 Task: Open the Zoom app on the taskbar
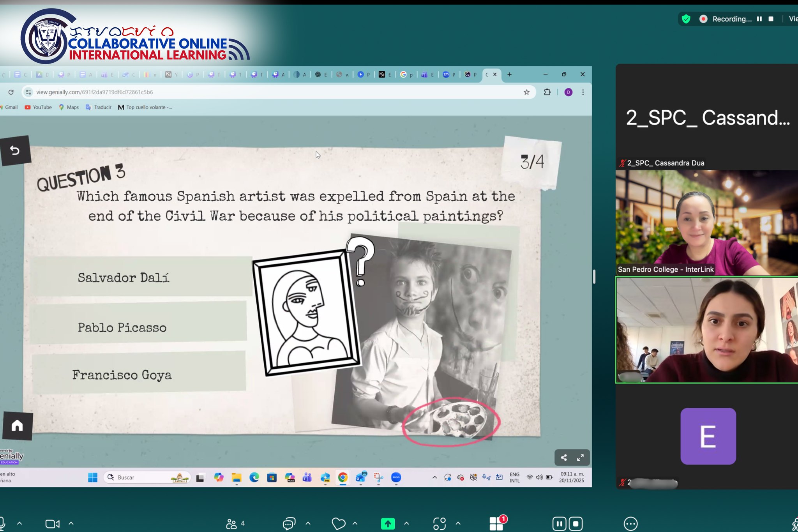396,477
